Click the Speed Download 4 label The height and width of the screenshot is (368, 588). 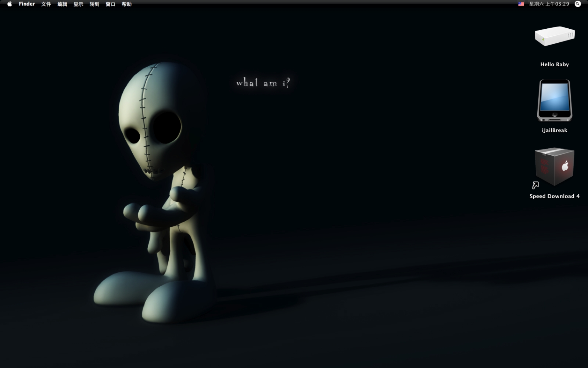(555, 196)
